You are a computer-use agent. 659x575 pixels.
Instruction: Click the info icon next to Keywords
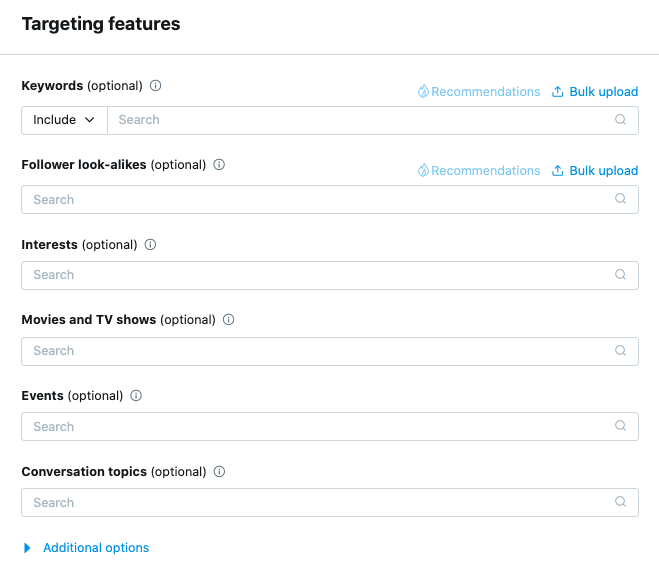click(x=156, y=86)
